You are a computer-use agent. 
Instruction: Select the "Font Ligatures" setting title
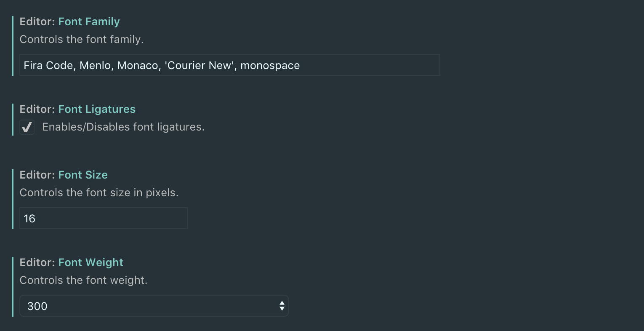97,109
